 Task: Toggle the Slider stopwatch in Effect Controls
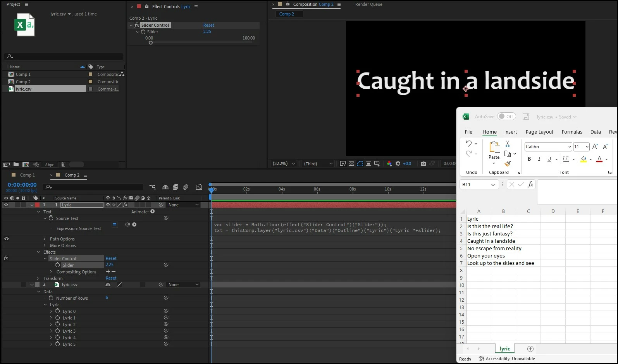click(x=143, y=32)
